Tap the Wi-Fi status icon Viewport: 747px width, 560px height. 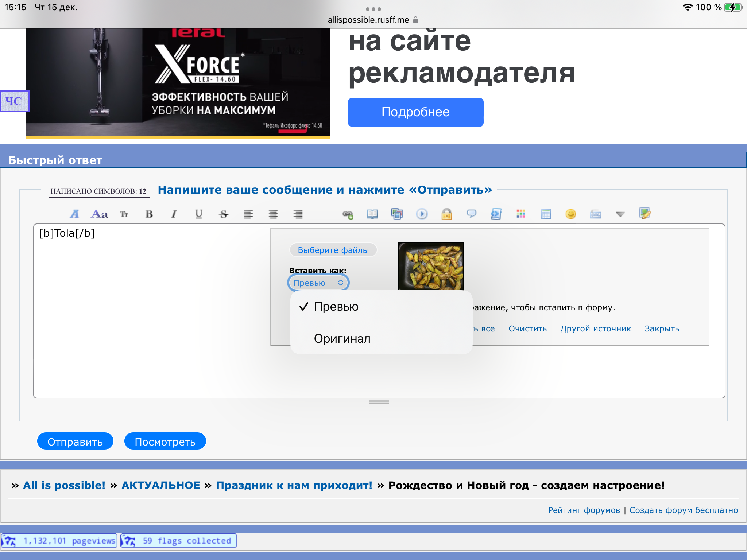pos(688,7)
